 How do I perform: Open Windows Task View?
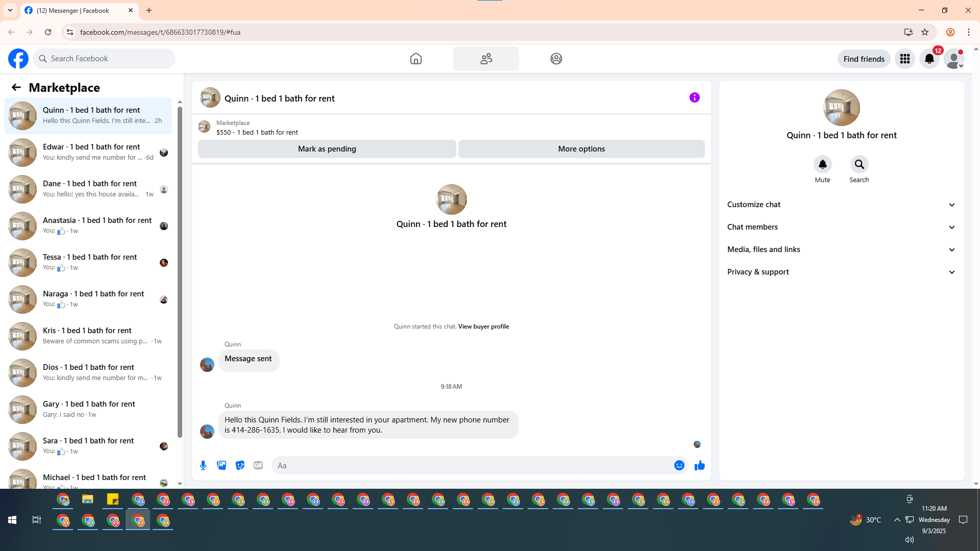37,520
